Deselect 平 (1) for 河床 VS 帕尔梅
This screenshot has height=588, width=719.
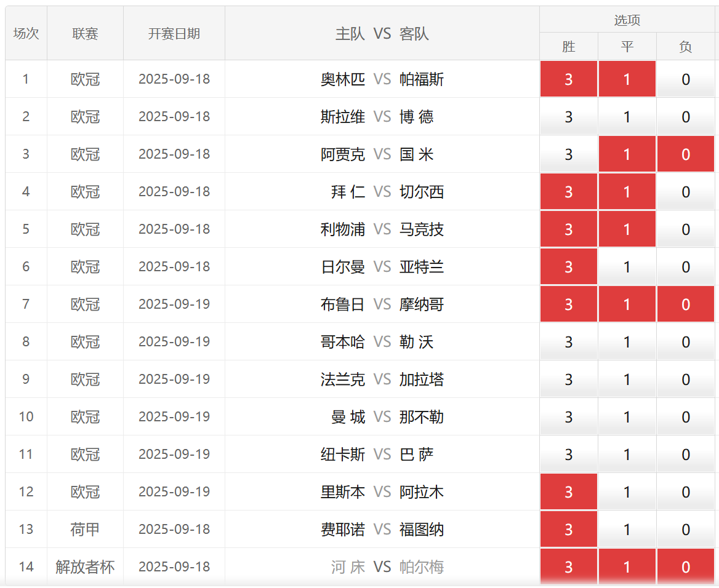[627, 567]
